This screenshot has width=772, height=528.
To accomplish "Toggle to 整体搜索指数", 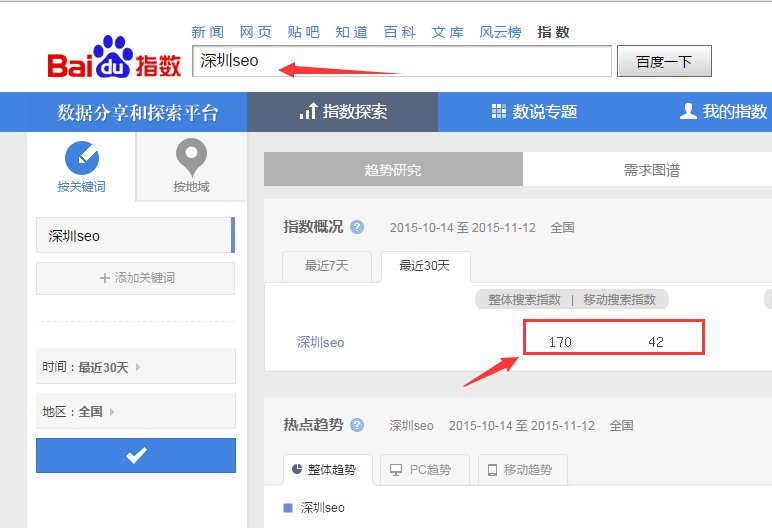I will [524, 299].
